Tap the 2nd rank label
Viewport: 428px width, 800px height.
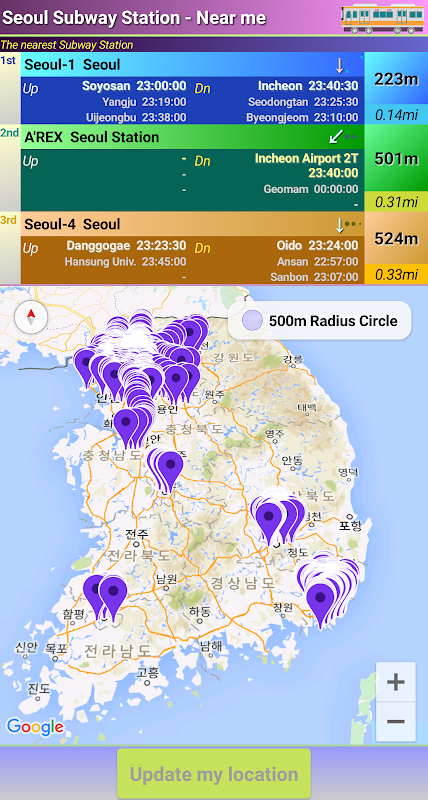coord(9,133)
